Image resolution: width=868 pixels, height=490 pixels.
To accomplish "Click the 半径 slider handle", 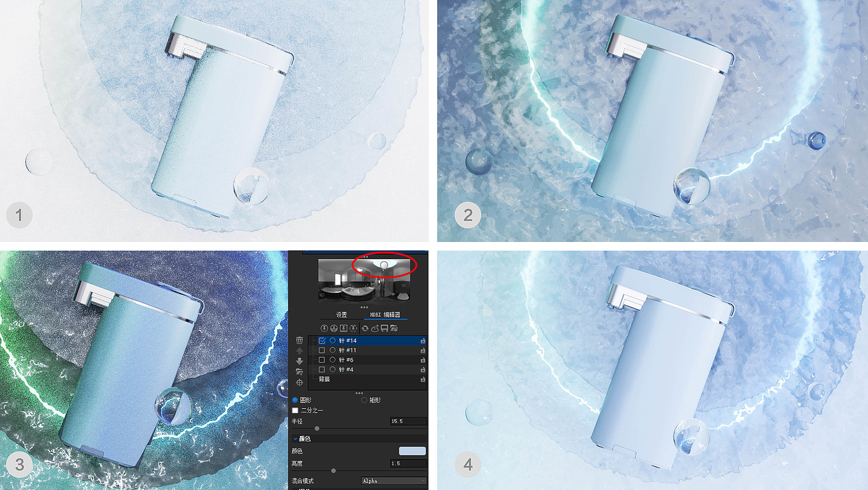I will [317, 429].
